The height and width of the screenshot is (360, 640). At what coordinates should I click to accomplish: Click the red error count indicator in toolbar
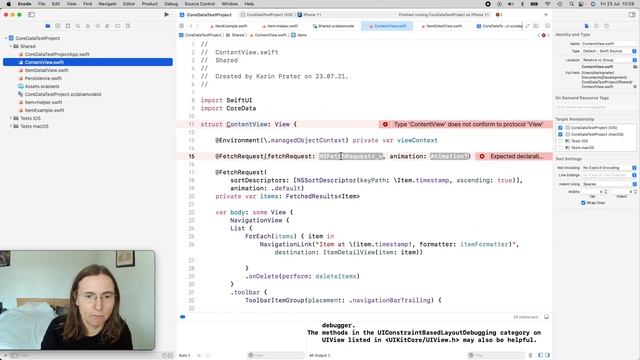498,15
